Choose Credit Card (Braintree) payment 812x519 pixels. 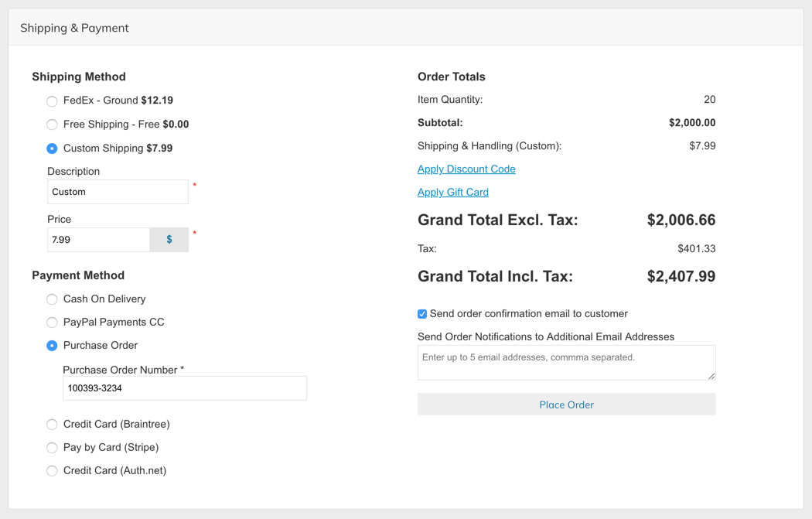pos(52,425)
